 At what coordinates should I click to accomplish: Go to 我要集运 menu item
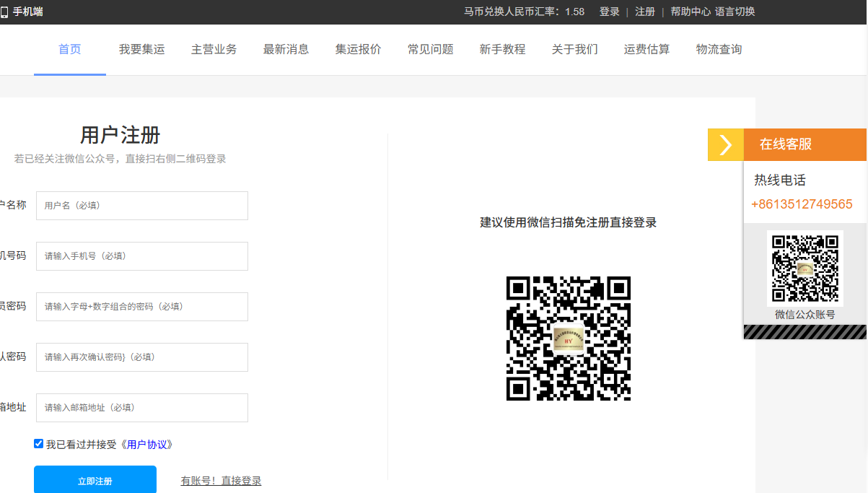(142, 49)
